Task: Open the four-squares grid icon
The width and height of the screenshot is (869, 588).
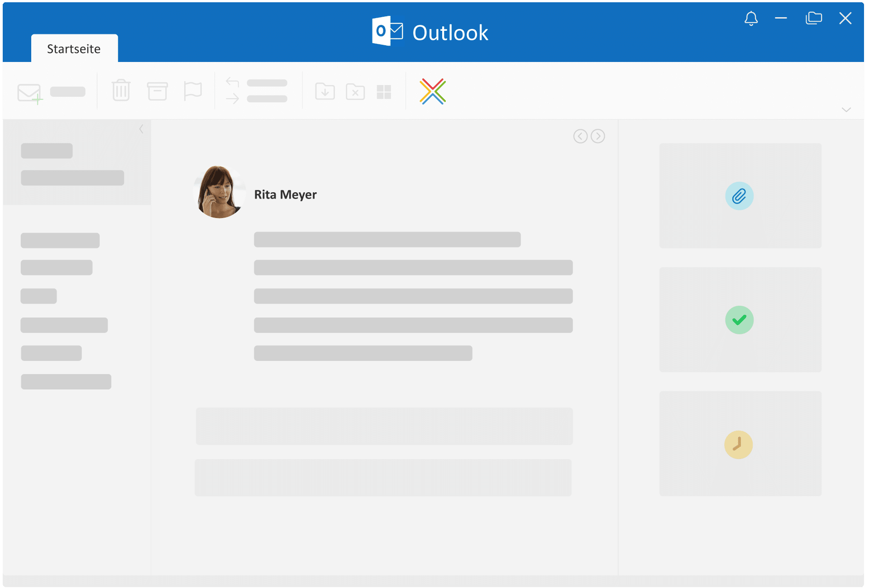Action: pos(384,92)
